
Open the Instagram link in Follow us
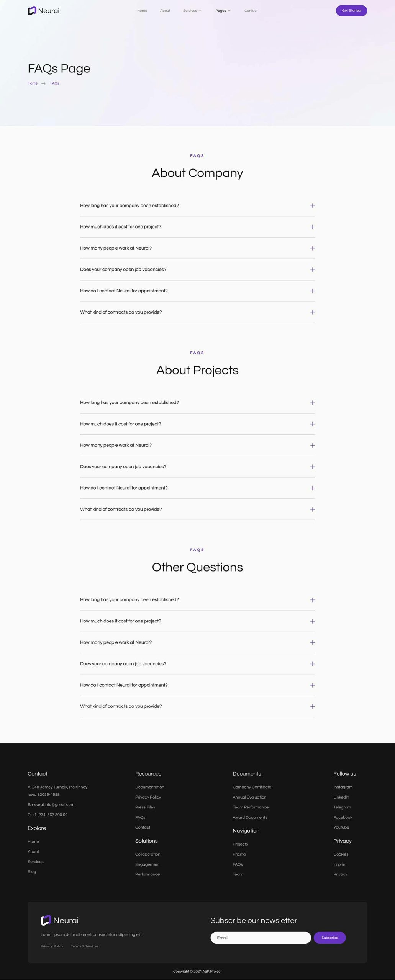click(x=343, y=787)
